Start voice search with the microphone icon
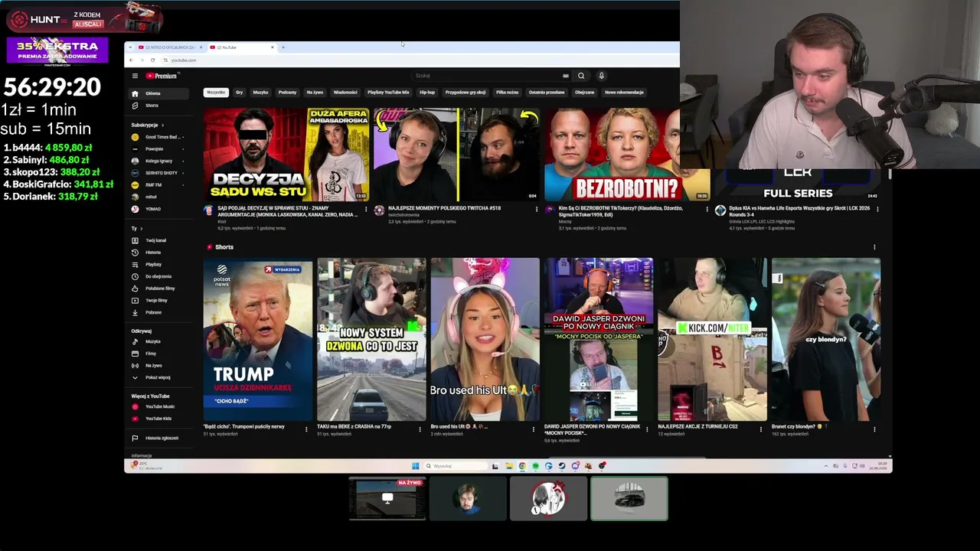 tap(602, 76)
